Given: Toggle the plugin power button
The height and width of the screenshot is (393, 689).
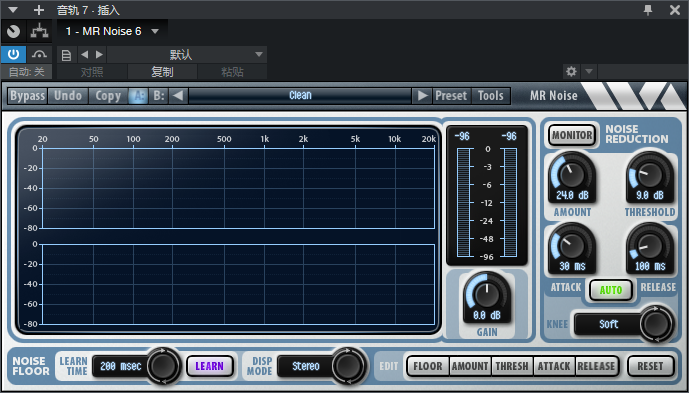Looking at the screenshot, I should (14, 55).
